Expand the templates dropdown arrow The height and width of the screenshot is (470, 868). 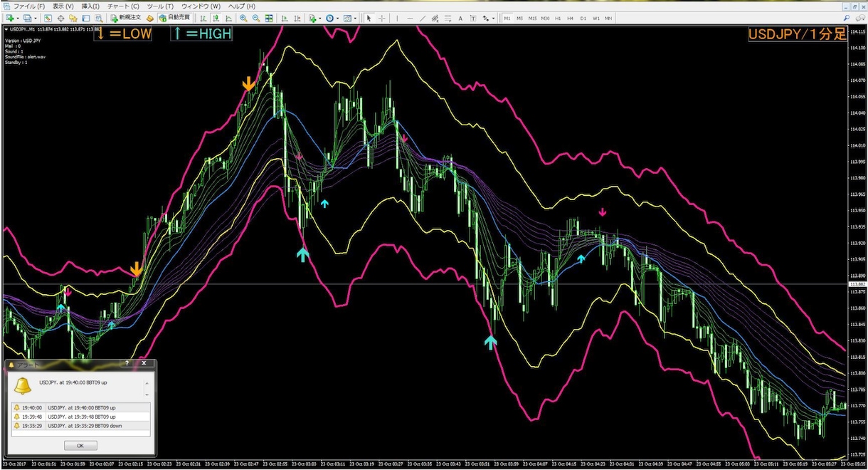tap(355, 18)
